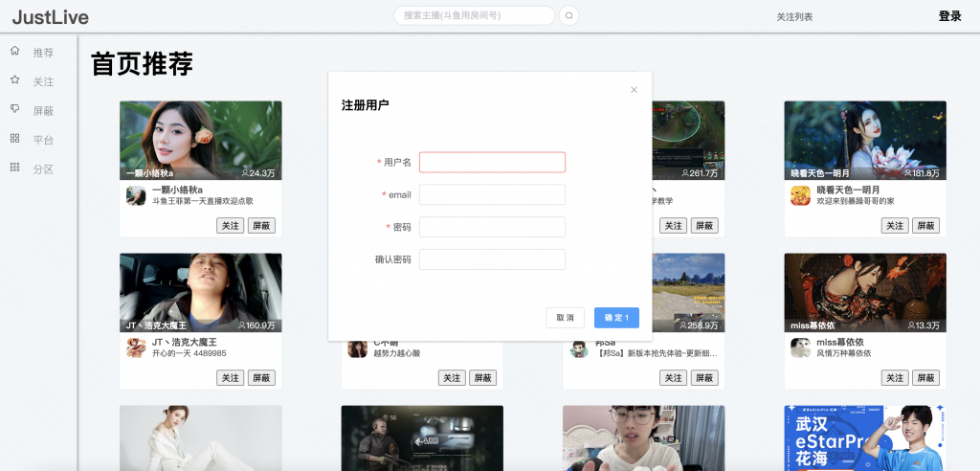The image size is (980, 471).
Task: Click the title 欢迎来到暴躁哥哥的家
Action: (x=855, y=201)
